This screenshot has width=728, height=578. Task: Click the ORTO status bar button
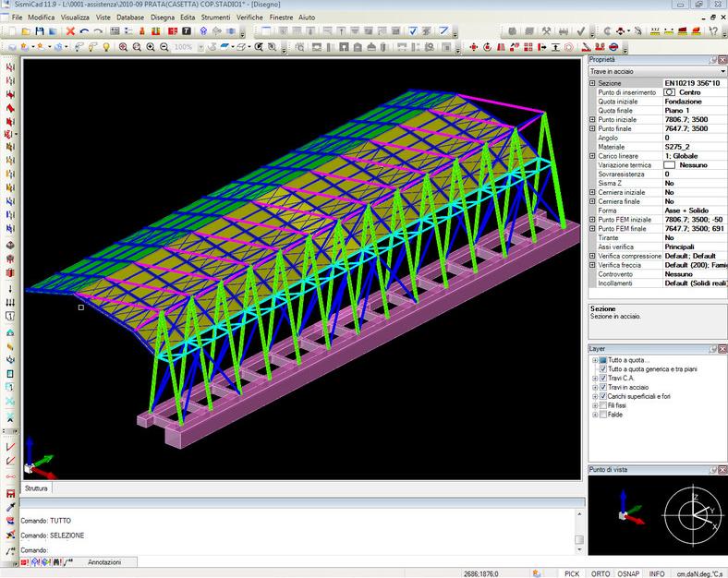click(600, 572)
